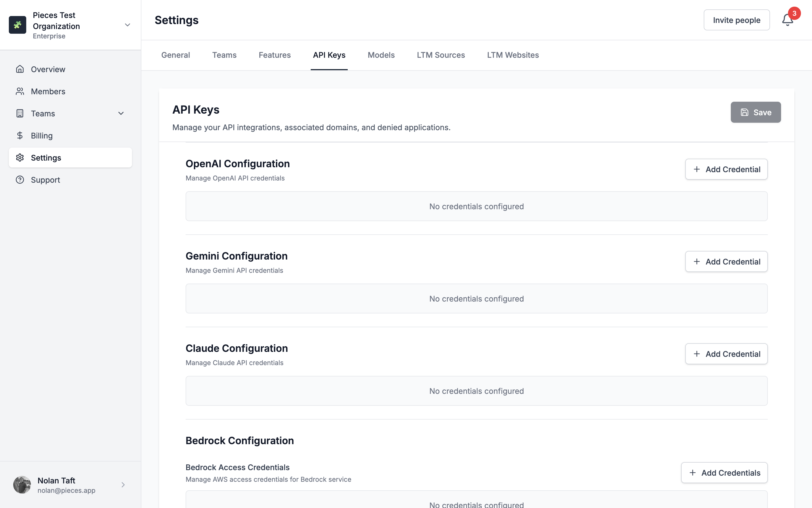Viewport: 812px width, 508px height.
Task: Add a Claude credential
Action: pos(726,354)
